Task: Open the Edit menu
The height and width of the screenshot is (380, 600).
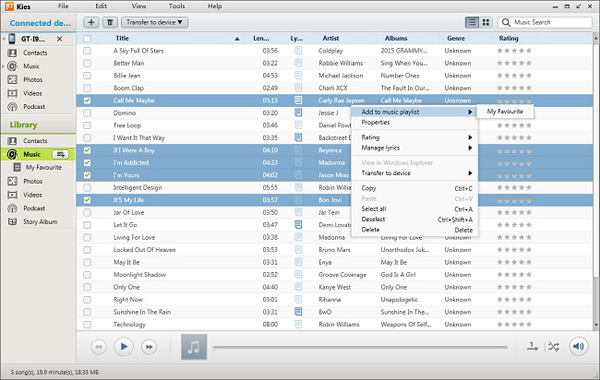Action: coord(101,6)
